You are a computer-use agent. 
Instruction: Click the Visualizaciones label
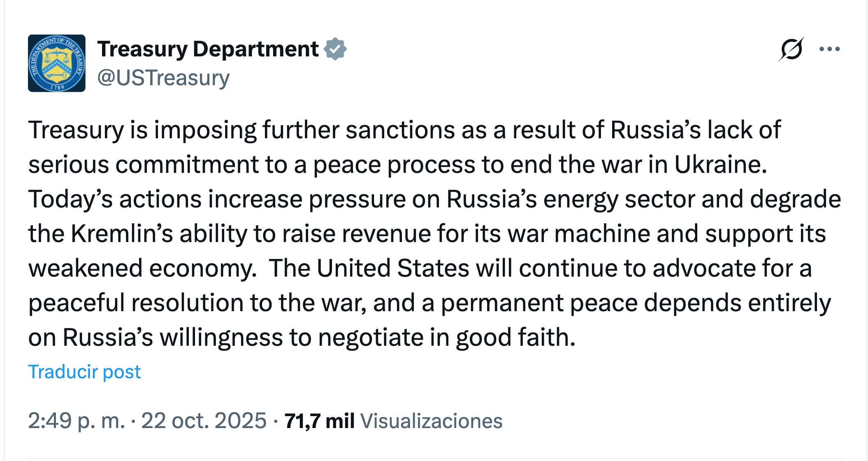(431, 421)
